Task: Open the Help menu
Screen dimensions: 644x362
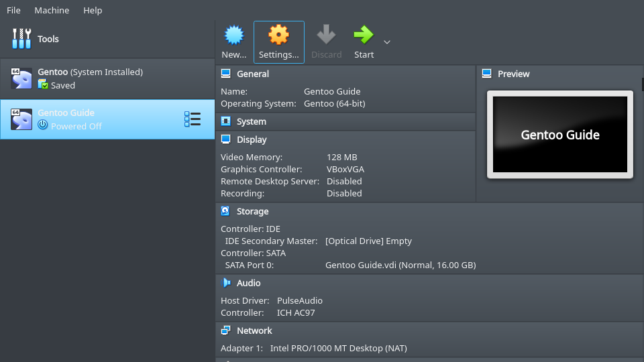Action: point(93,10)
